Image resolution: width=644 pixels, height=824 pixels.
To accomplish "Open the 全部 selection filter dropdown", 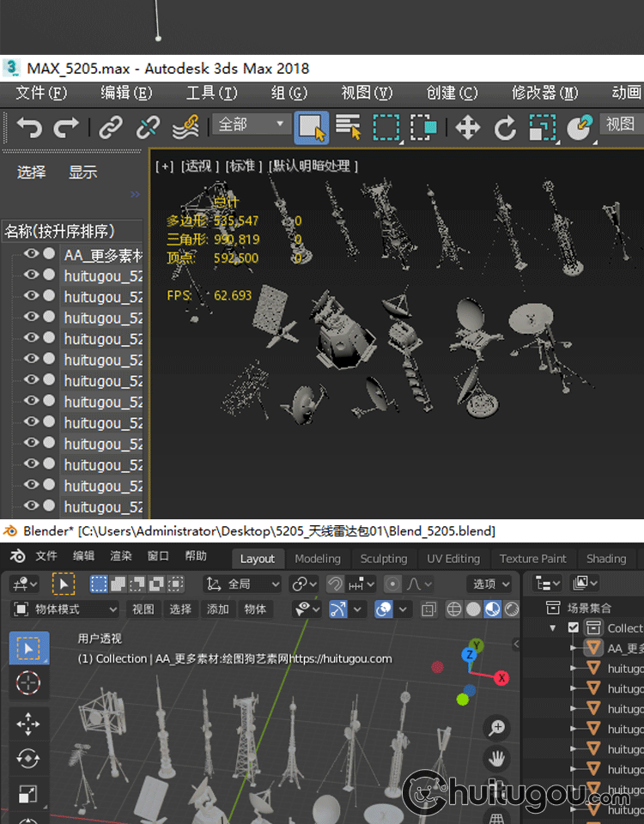I will pos(252,125).
